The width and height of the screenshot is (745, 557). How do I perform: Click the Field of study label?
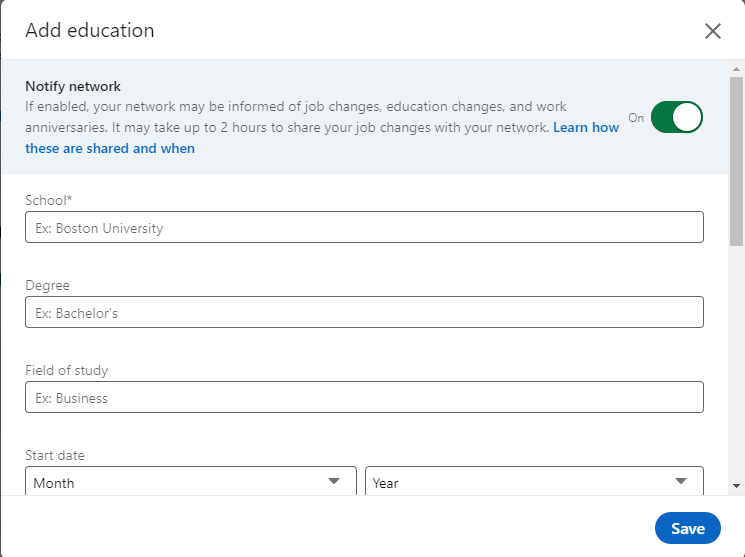[67, 371]
